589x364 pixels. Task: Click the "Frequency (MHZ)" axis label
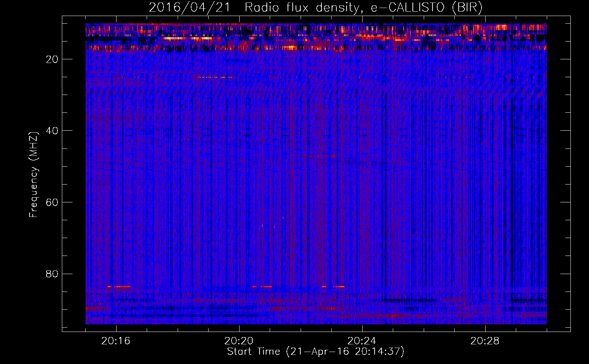pyautogui.click(x=33, y=175)
